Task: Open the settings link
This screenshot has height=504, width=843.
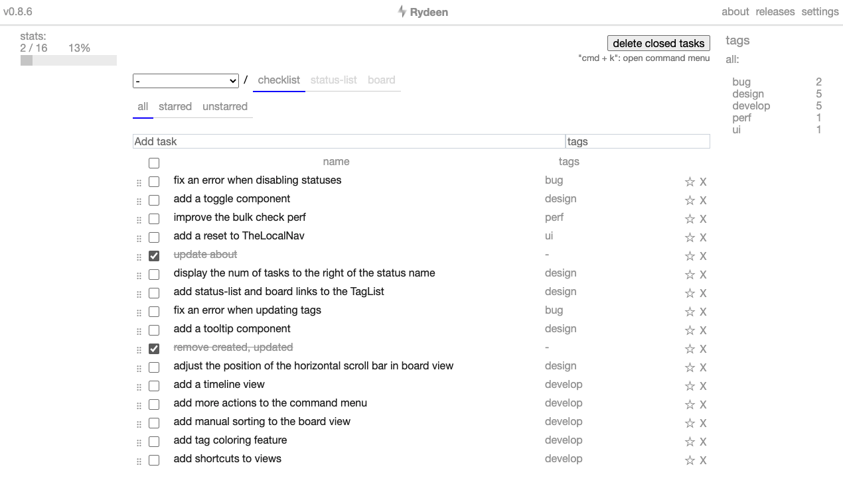Action: 820,12
